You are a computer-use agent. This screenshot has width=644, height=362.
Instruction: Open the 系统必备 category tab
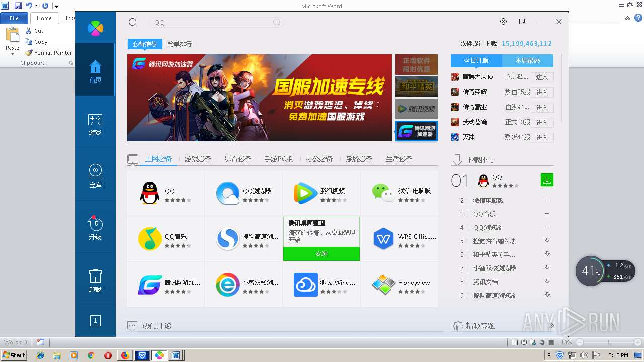tap(359, 159)
